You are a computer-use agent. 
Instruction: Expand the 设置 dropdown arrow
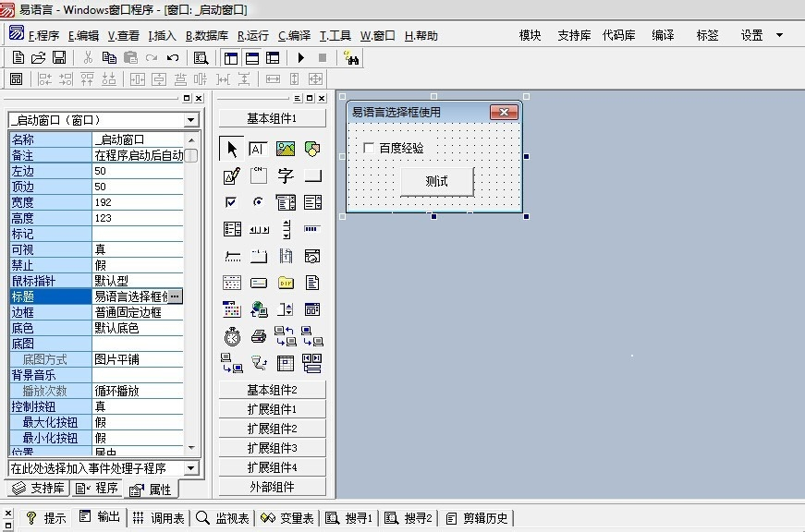pos(779,35)
